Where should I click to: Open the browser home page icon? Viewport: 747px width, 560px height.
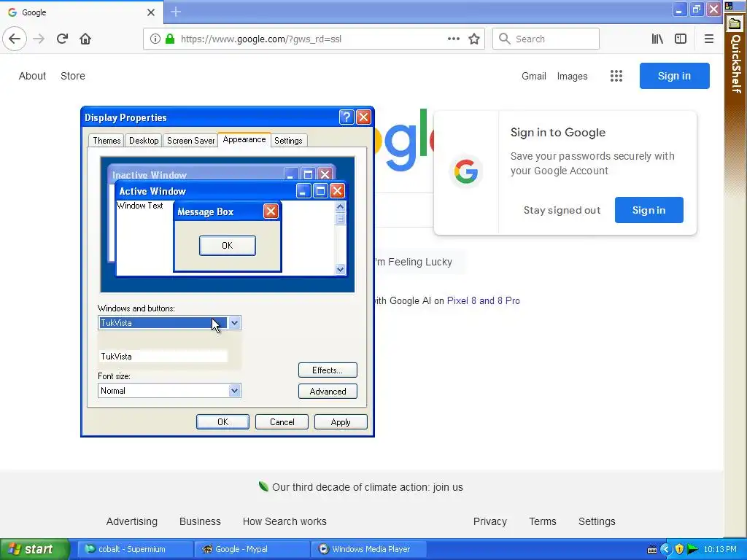pos(85,39)
